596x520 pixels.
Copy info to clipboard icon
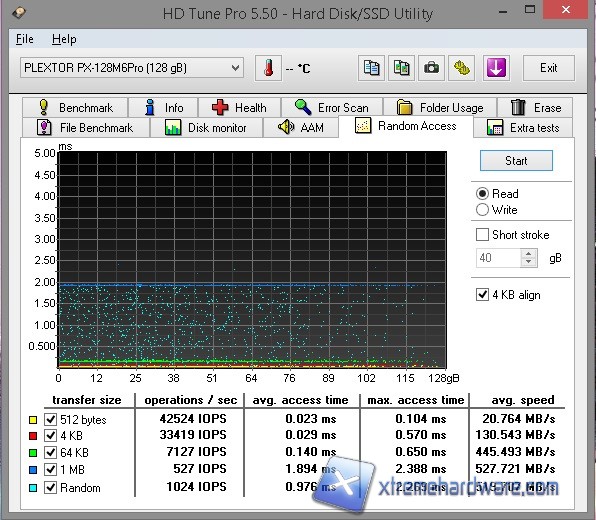[371, 68]
